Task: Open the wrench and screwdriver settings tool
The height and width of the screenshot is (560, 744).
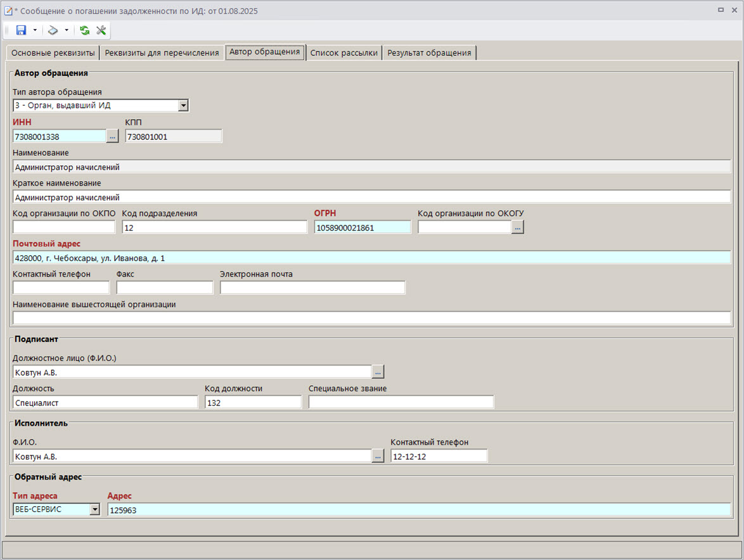Action: (101, 30)
